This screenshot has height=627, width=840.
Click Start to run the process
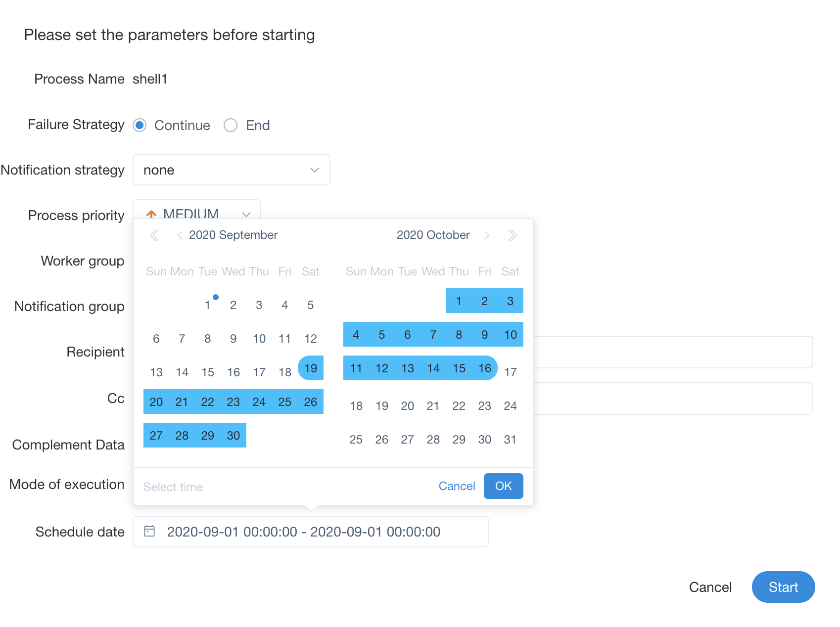coord(783,587)
